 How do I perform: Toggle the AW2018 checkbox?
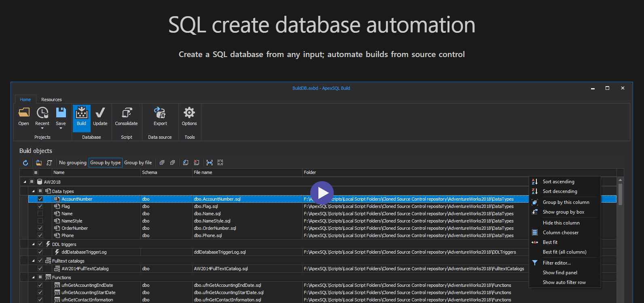[x=32, y=182]
